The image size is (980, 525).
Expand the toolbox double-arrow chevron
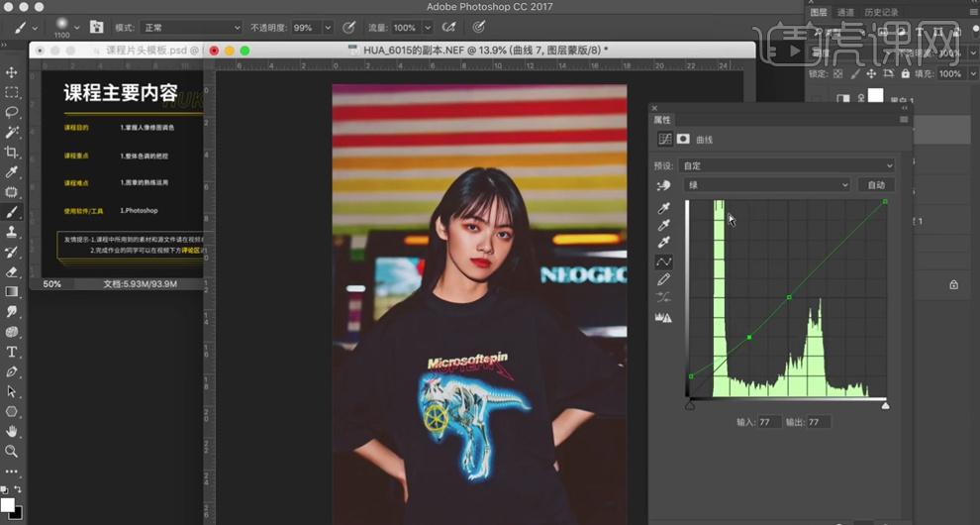4,45
